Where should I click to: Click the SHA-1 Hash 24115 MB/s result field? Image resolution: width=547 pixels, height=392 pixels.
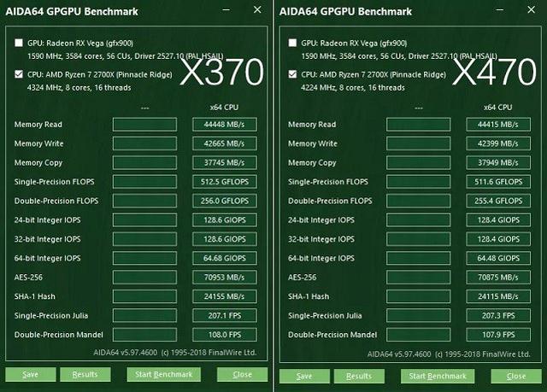coord(496,296)
